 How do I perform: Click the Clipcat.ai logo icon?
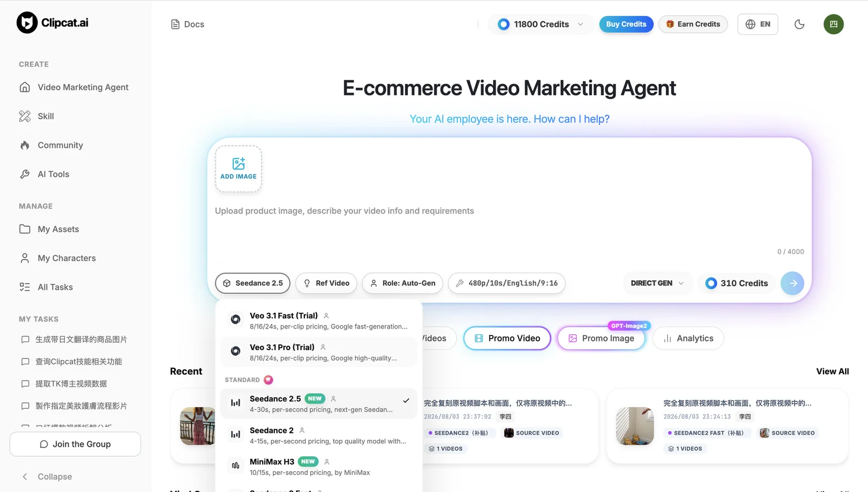point(27,23)
